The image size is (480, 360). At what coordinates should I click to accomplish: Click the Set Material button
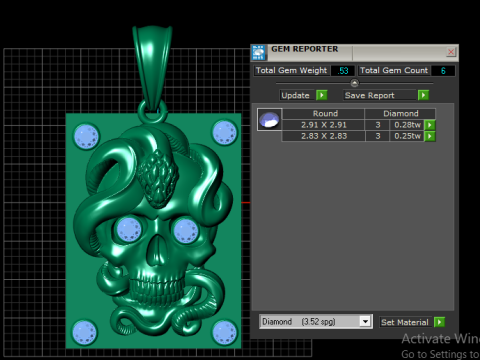click(405, 322)
